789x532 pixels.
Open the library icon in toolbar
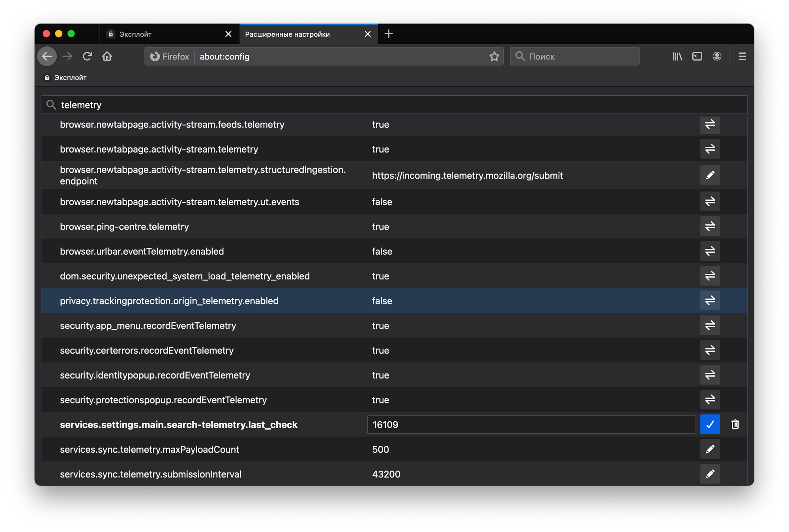(x=677, y=56)
